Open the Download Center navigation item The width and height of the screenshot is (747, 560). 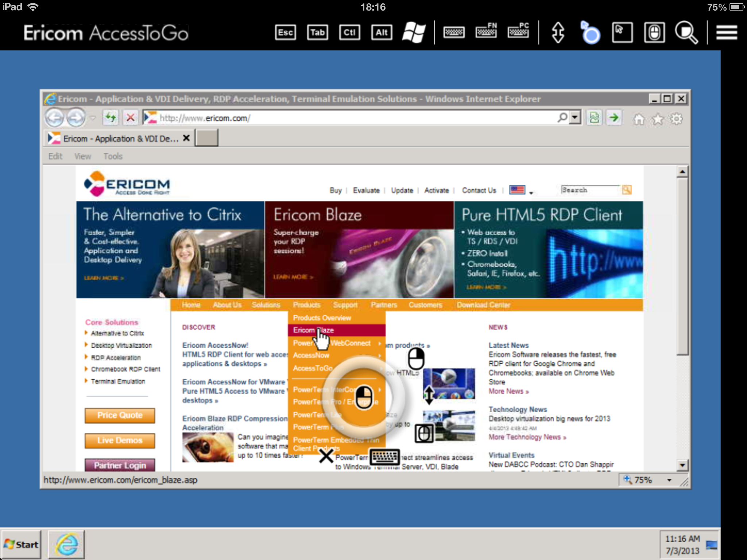(x=483, y=305)
